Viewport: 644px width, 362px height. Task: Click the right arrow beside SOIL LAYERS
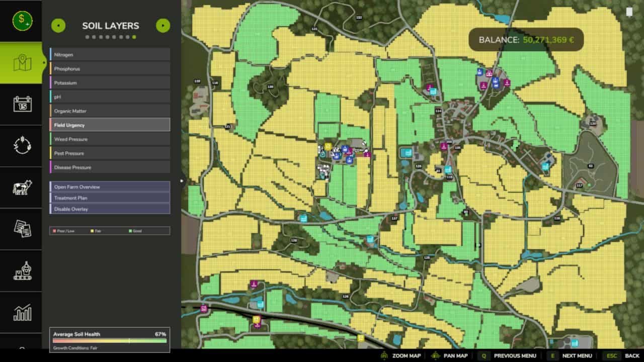point(163,26)
